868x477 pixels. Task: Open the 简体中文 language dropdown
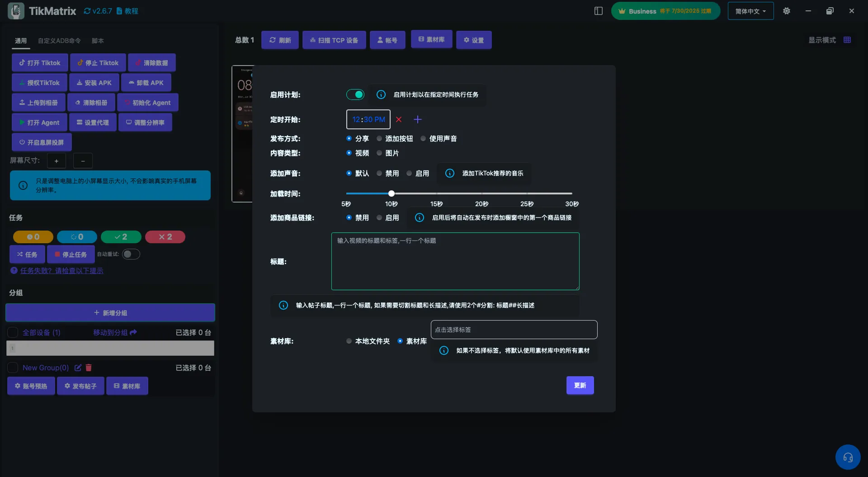[x=750, y=11]
